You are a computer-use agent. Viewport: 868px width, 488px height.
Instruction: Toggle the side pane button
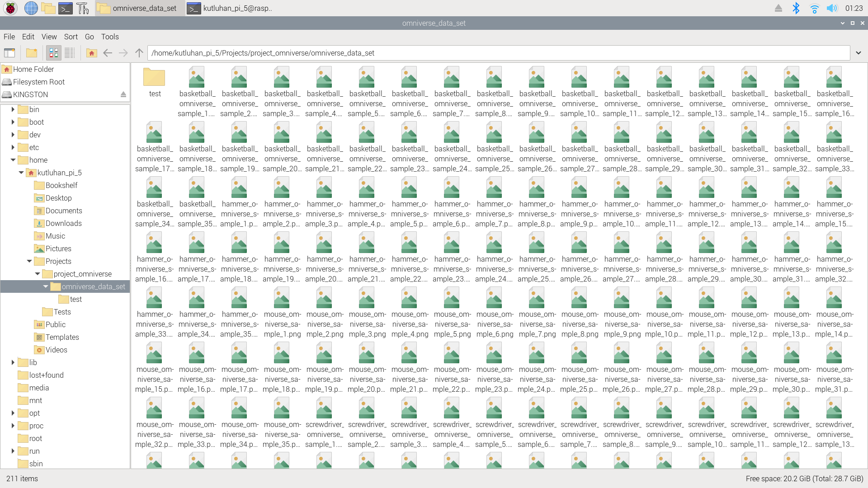click(x=9, y=53)
